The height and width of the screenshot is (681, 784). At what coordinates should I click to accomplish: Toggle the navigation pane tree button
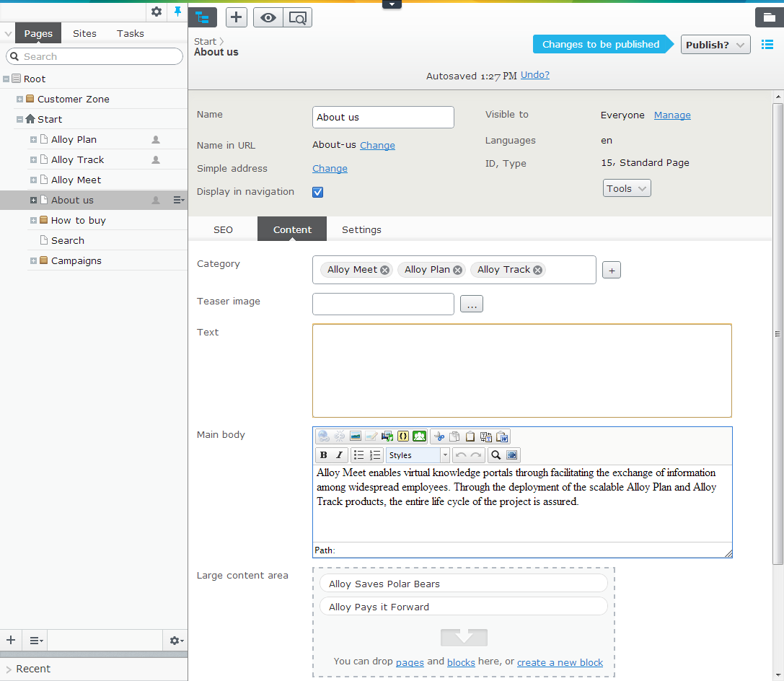pos(203,17)
